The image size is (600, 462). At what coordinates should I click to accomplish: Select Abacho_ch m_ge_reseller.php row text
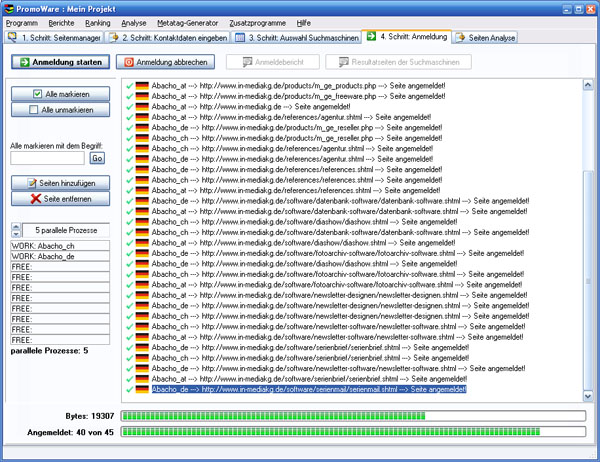pyautogui.click(x=297, y=138)
